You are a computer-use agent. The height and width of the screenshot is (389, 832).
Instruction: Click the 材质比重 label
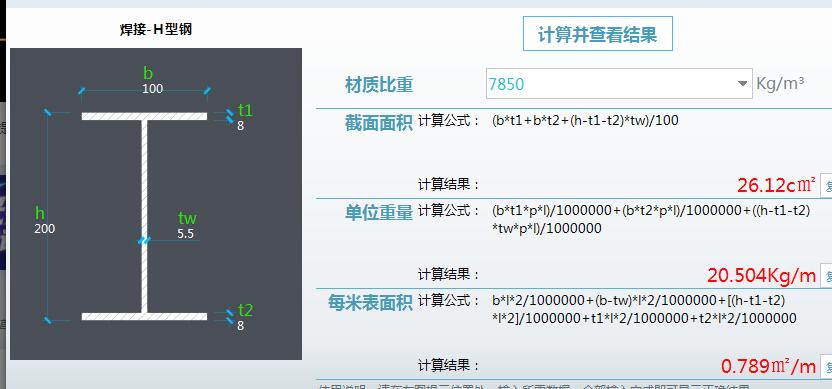pyautogui.click(x=379, y=85)
